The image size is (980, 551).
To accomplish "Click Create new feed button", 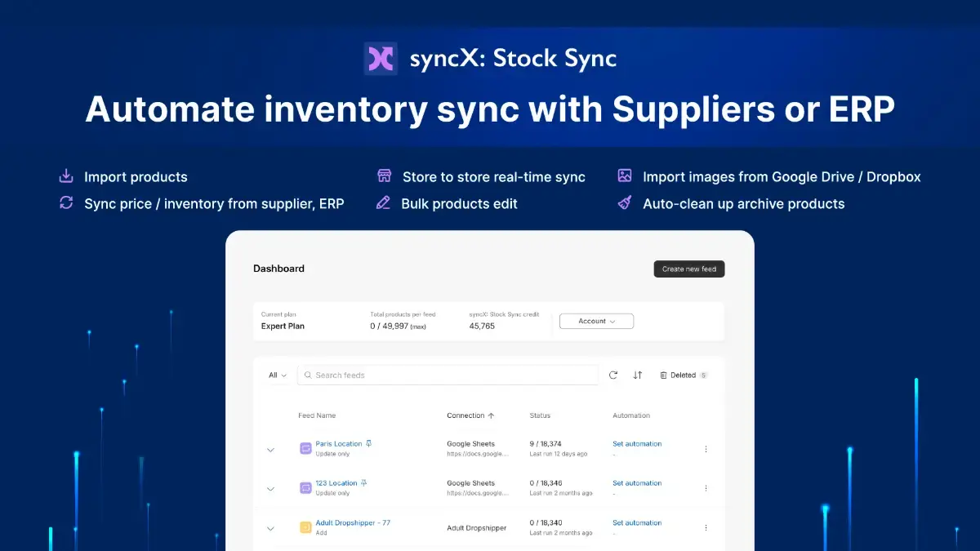I will click(689, 269).
